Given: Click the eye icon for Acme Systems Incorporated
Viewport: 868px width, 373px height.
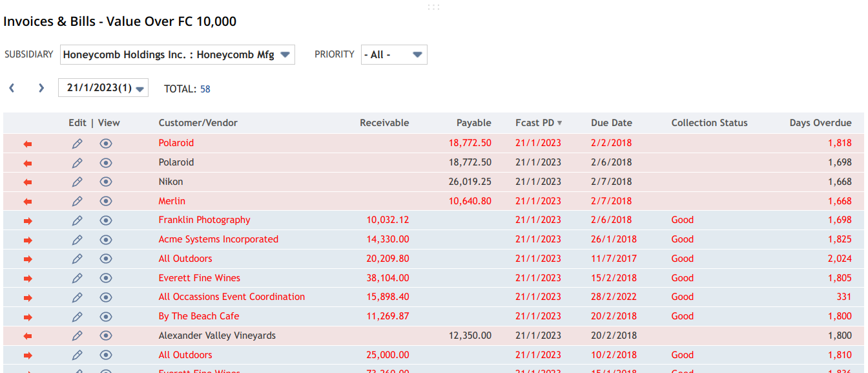Looking at the screenshot, I should point(106,240).
